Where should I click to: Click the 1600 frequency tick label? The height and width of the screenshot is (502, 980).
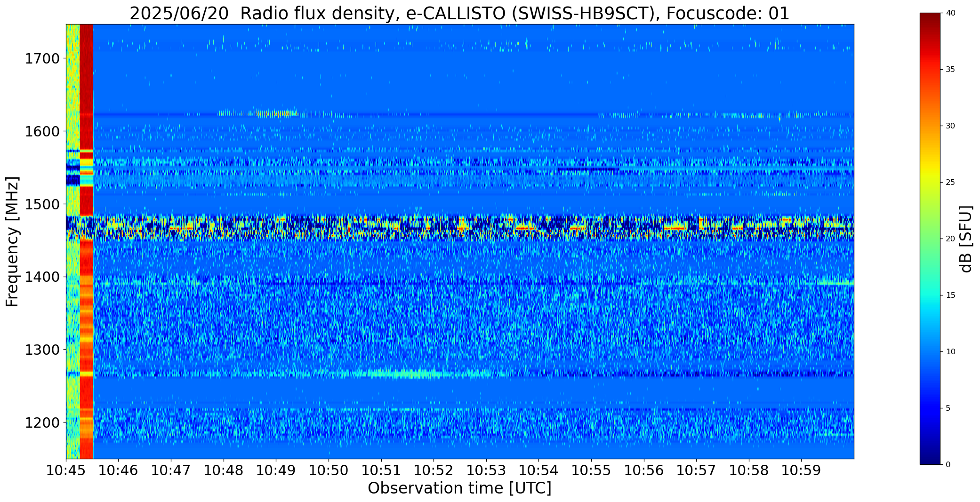(x=42, y=131)
